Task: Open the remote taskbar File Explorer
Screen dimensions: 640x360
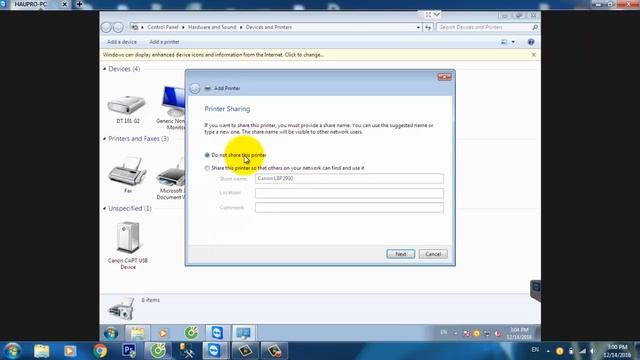Action: pos(138,333)
